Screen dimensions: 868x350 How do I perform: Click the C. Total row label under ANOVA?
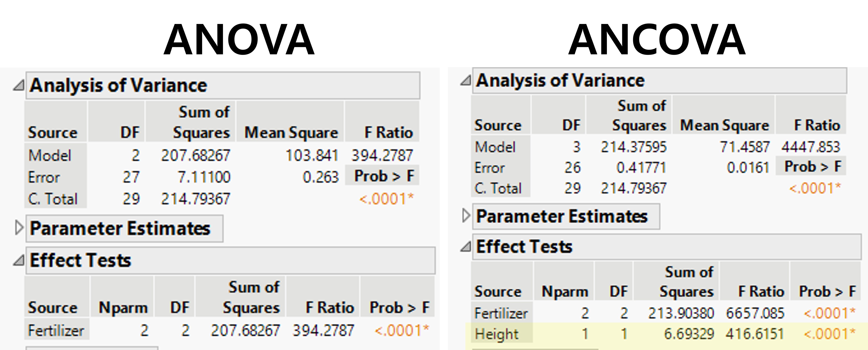click(x=53, y=199)
